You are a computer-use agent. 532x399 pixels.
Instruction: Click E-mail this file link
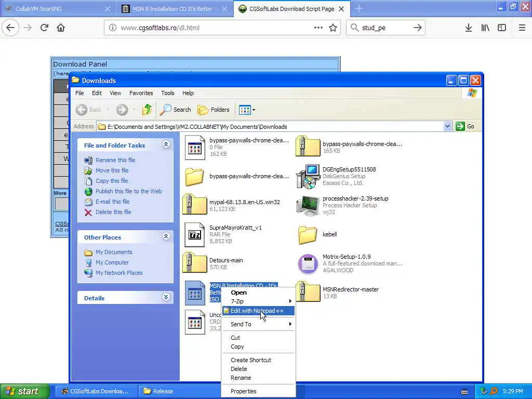(112, 202)
